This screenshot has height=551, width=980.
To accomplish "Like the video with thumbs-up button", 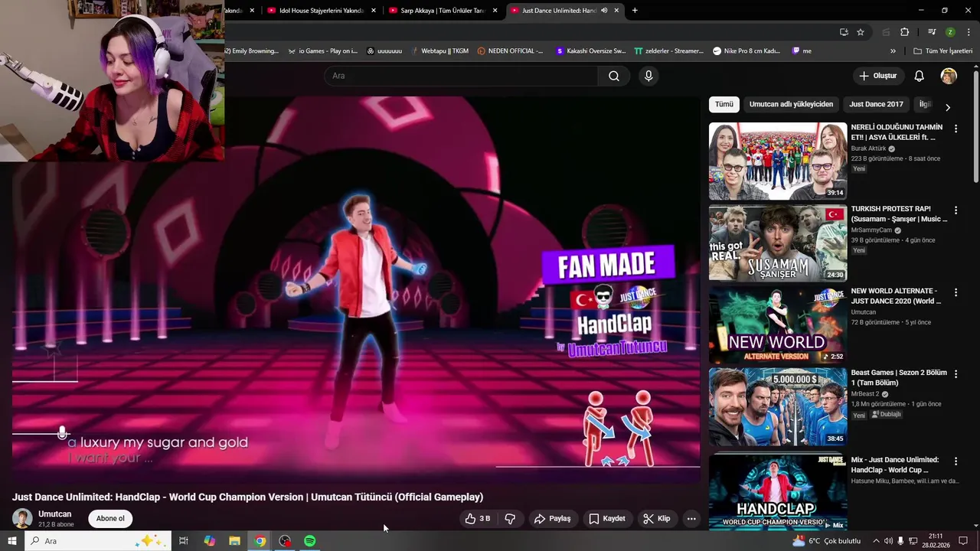I will 478,519.
